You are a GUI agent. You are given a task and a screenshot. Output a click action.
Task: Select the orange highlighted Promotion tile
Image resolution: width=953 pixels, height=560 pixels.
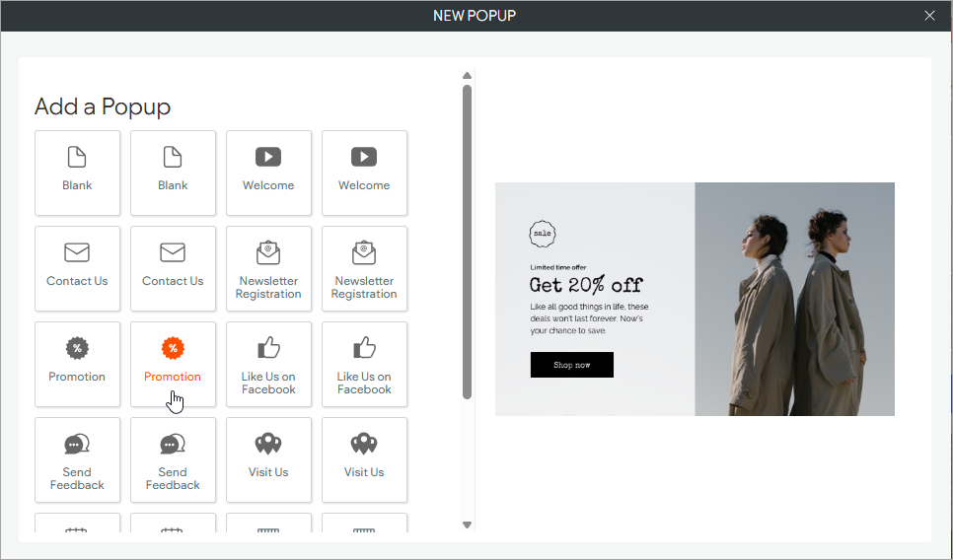tap(173, 364)
